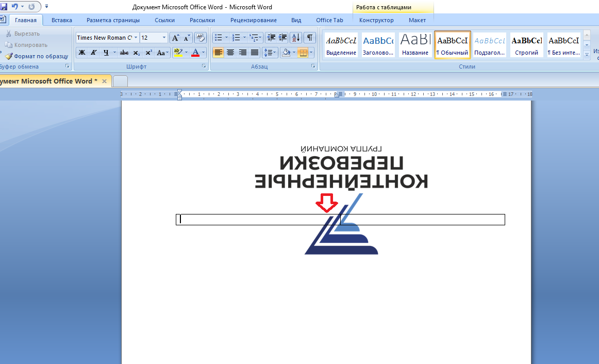Image resolution: width=599 pixels, height=364 pixels.
Task: Click the Redo arrow in quick access toolbar
Action: click(x=32, y=7)
